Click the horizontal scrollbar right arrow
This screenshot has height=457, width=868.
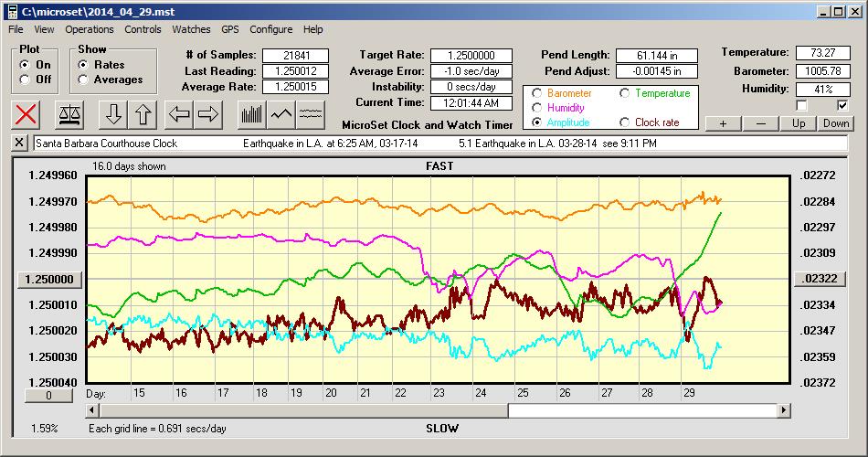pos(783,410)
